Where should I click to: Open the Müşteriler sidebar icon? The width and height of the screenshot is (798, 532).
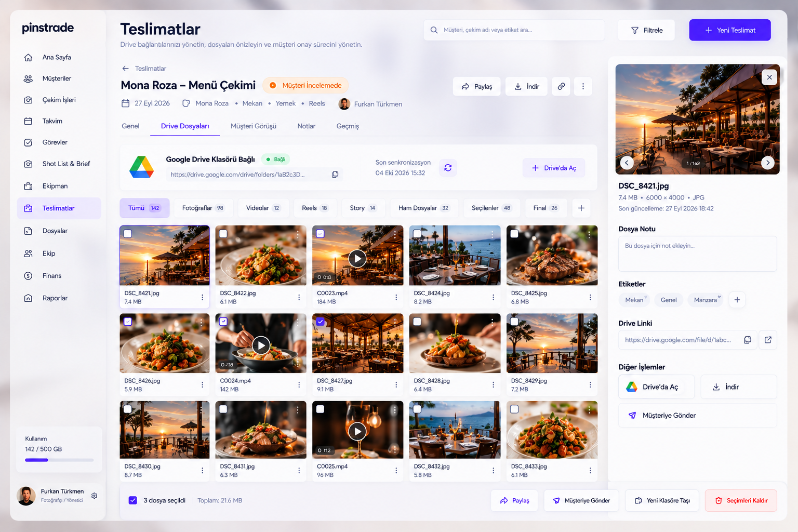pos(28,78)
